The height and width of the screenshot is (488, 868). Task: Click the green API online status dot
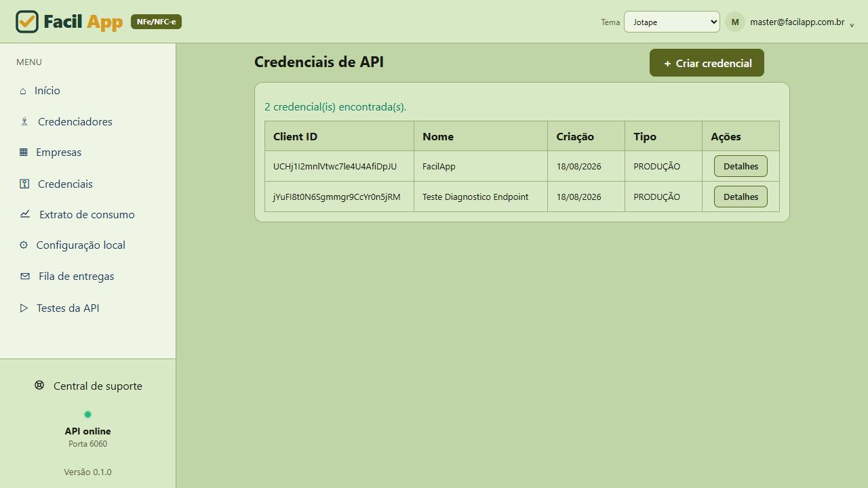tap(87, 414)
